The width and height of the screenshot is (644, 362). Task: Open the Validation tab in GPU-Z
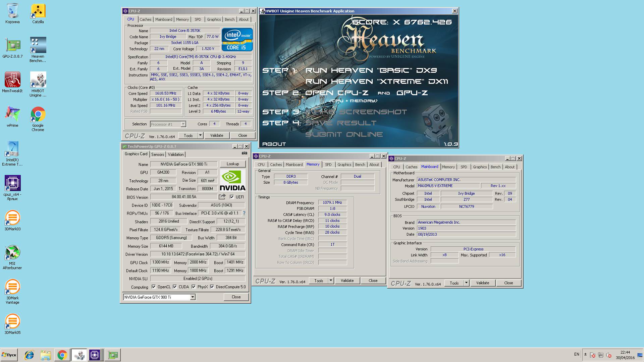tap(176, 154)
